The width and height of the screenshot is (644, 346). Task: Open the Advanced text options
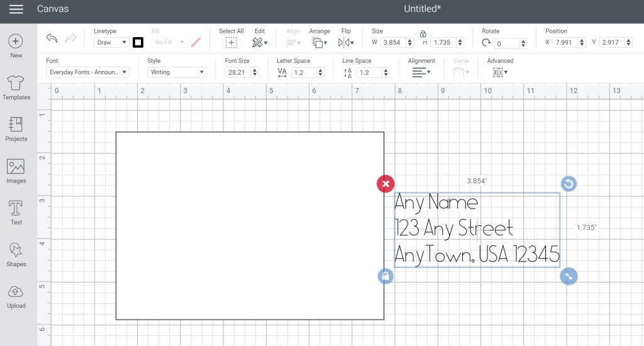pyautogui.click(x=500, y=72)
